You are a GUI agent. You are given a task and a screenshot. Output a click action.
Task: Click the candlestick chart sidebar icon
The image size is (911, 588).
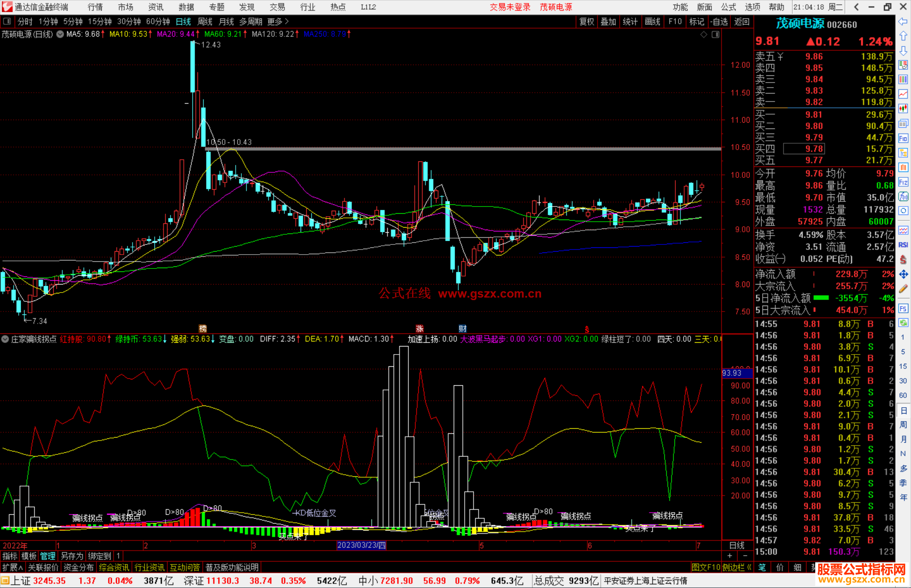click(x=903, y=109)
